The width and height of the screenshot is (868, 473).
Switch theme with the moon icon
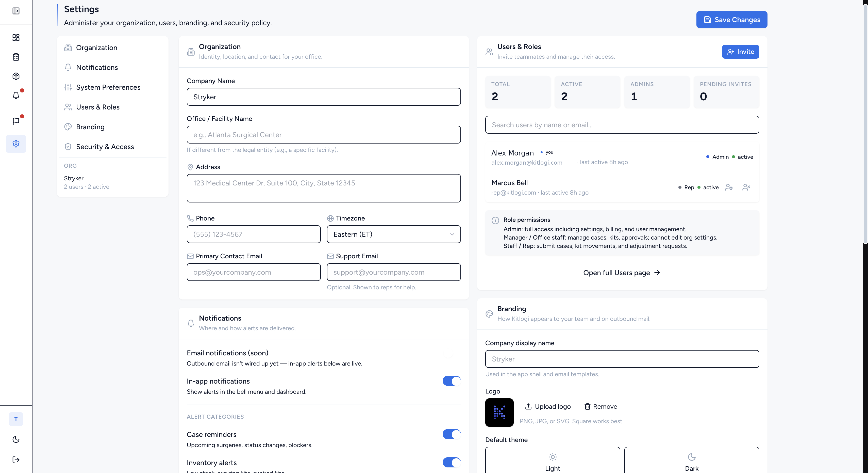(16, 439)
